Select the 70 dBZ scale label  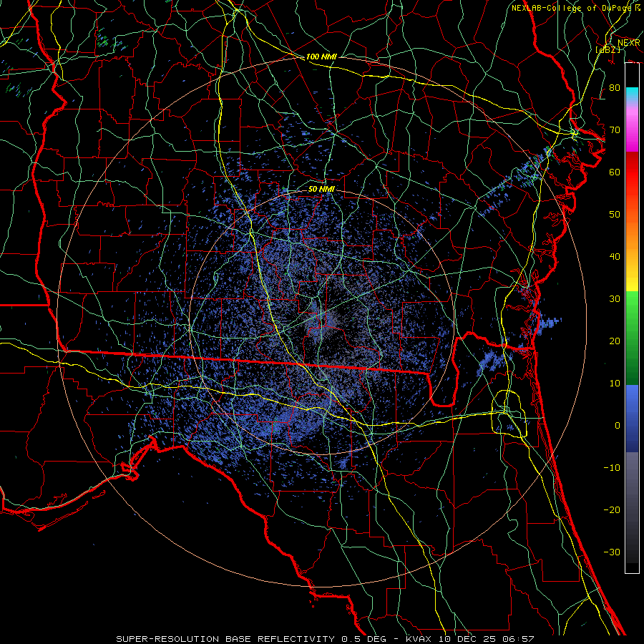click(x=615, y=130)
